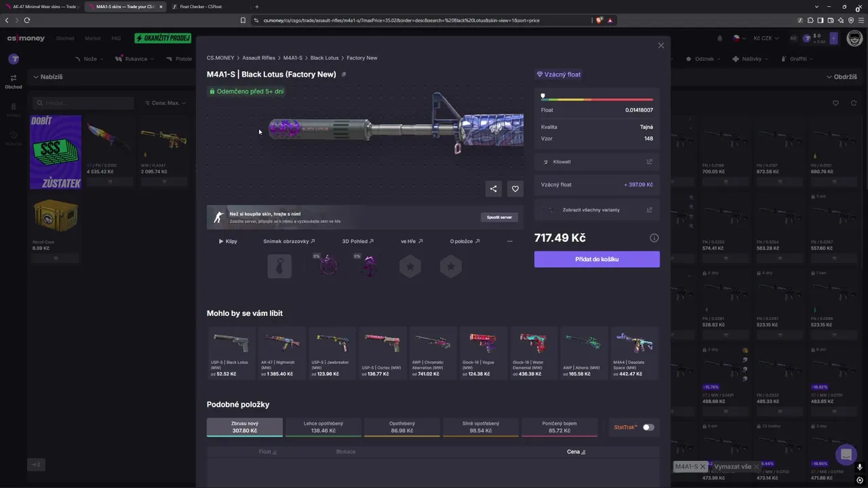Click the 'Vzácný float' badge

click(559, 75)
